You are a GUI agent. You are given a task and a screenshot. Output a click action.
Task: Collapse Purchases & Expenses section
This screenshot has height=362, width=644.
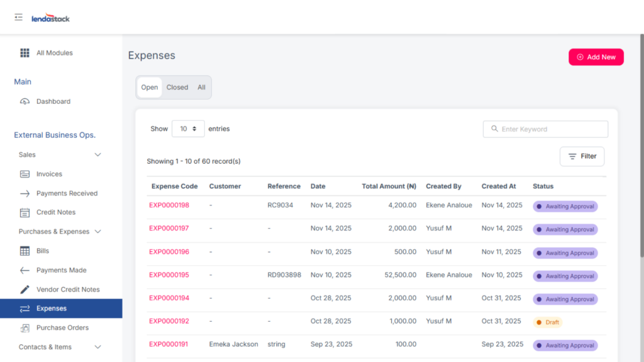[x=97, y=232]
